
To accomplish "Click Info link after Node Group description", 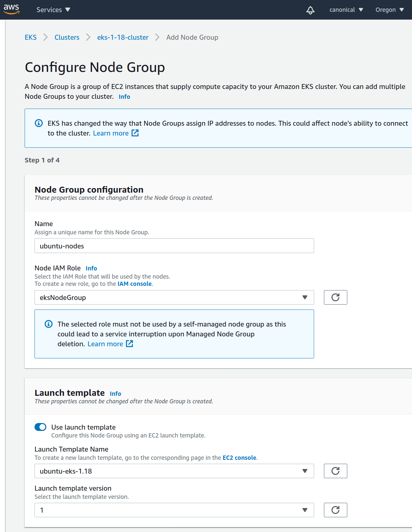I will (125, 96).
